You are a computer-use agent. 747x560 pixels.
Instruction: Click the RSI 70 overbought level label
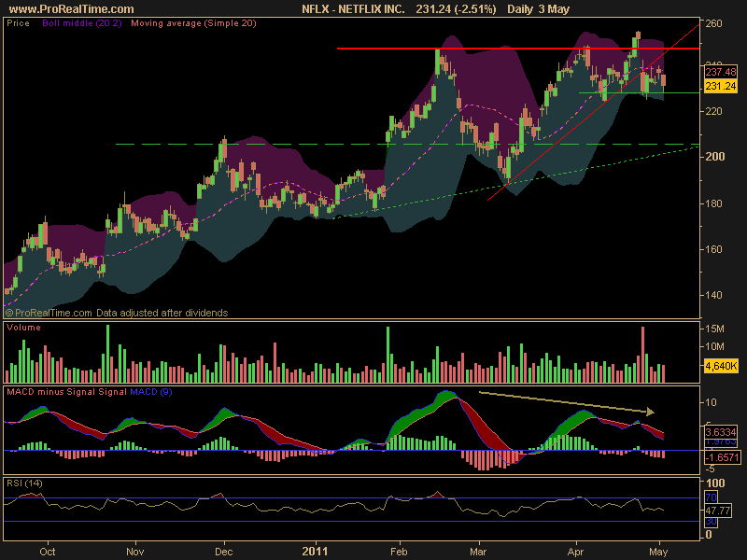click(711, 497)
